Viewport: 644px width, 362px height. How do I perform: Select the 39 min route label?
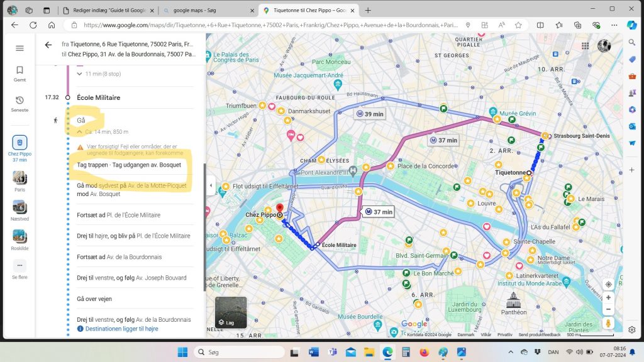click(370, 114)
